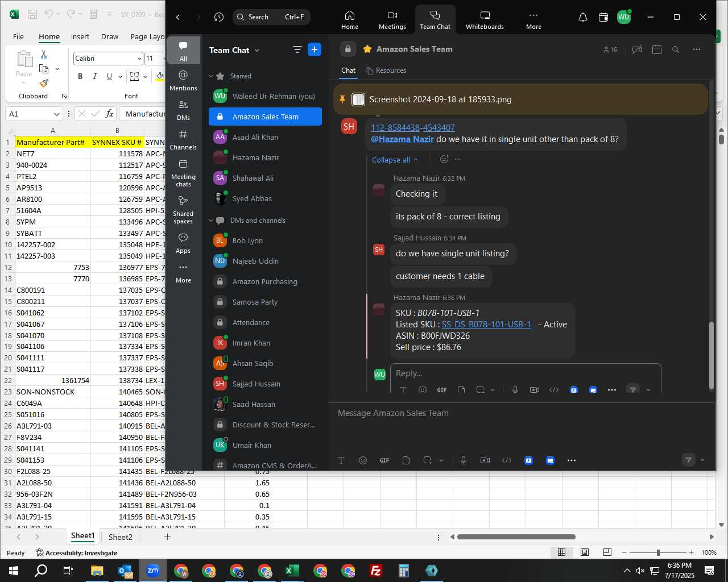Open text formatting in main composer
This screenshot has width=728, height=582.
[x=341, y=460]
